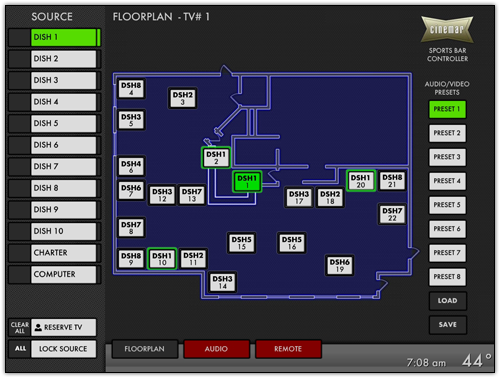Choose the CHARTER source
Viewport: 500px width, 378px height.
tap(63, 253)
